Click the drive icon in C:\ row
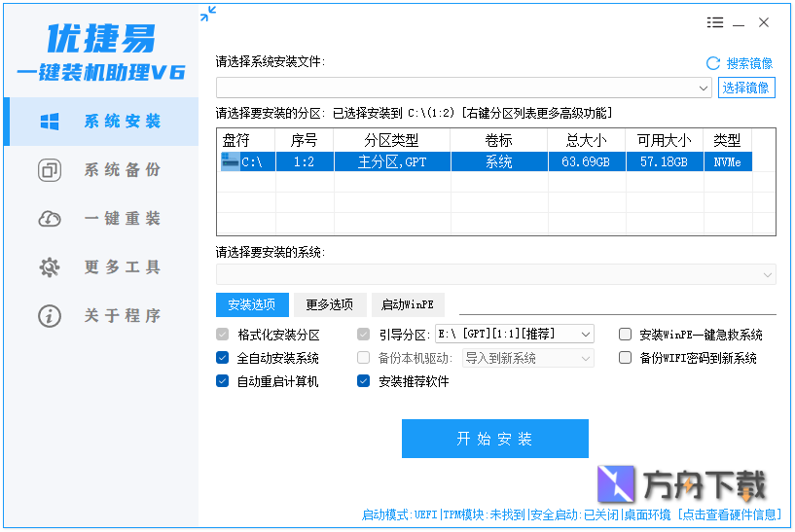Screen dimensions: 795x532 tap(230, 162)
